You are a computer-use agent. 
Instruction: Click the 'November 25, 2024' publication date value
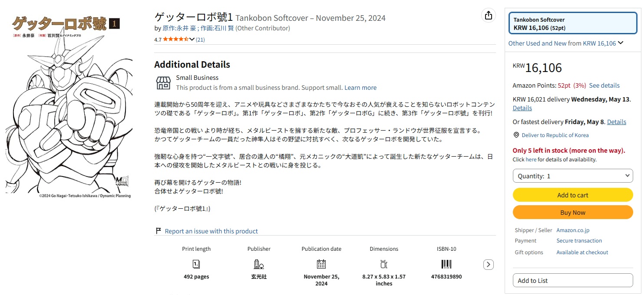click(x=321, y=280)
